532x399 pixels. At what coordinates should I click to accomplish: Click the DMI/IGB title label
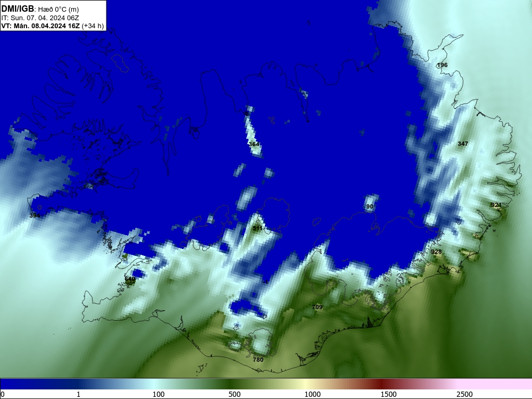[x=18, y=9]
